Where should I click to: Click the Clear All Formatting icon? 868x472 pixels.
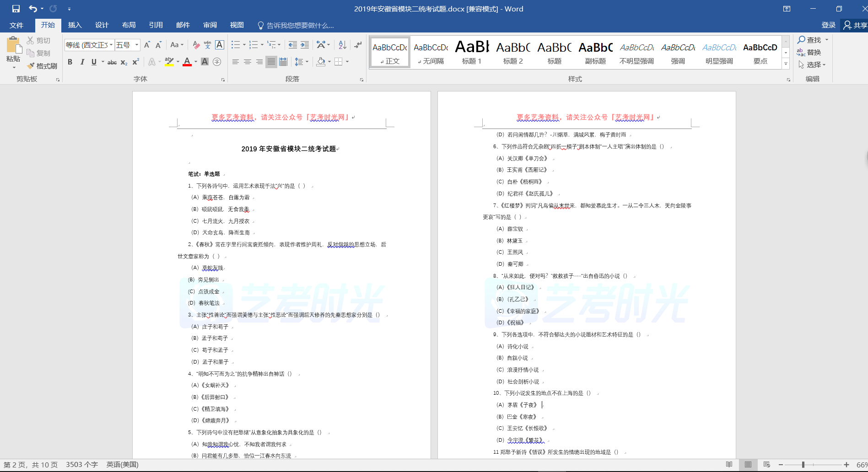click(x=196, y=45)
